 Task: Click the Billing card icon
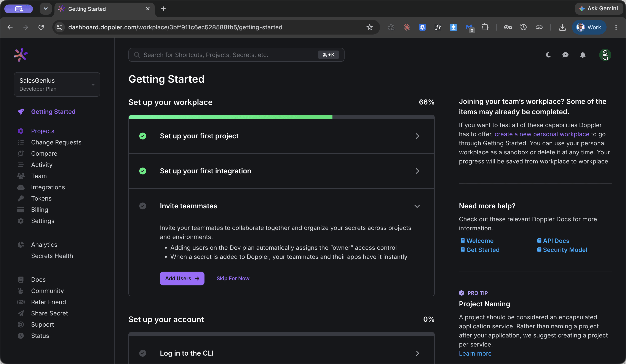pos(21,210)
